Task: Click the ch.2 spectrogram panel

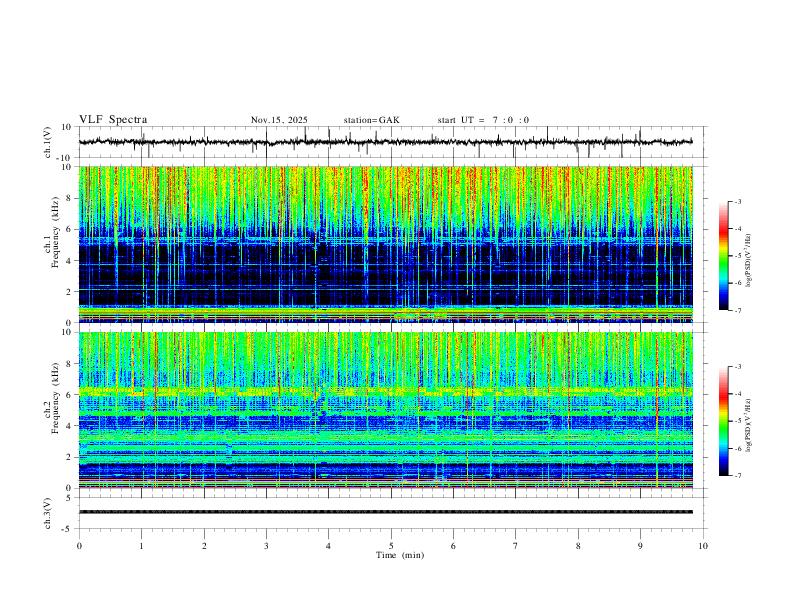Action: (386, 410)
